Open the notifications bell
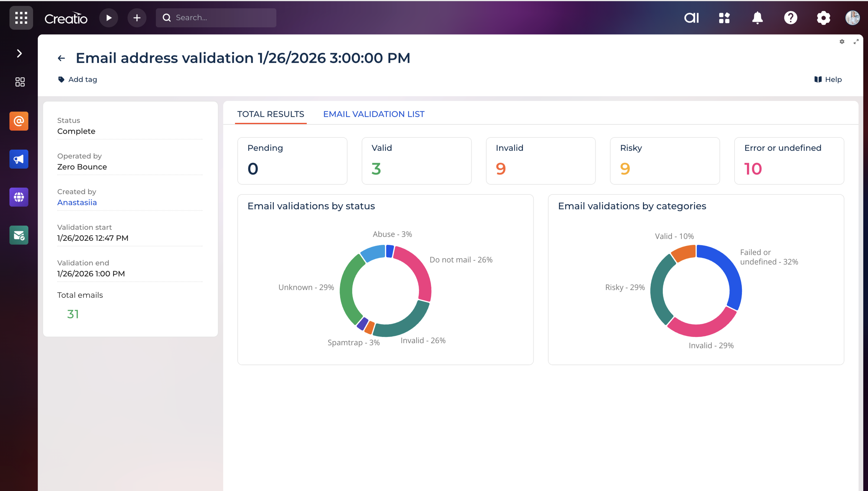The width and height of the screenshot is (868, 491). point(757,18)
